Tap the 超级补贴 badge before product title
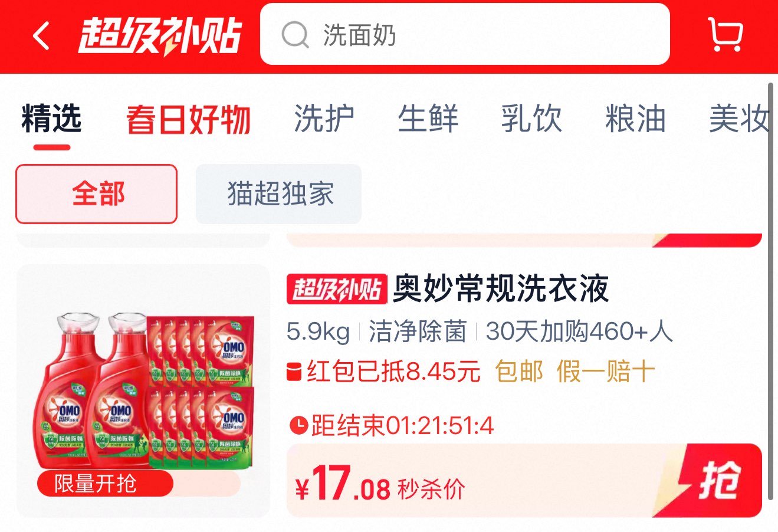 point(337,289)
